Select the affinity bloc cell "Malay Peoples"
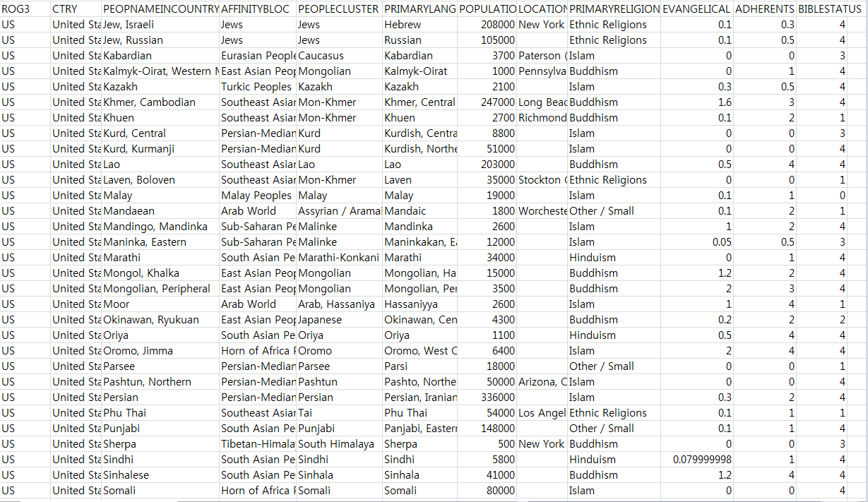Viewport: 868px width, 502px height. click(258, 196)
